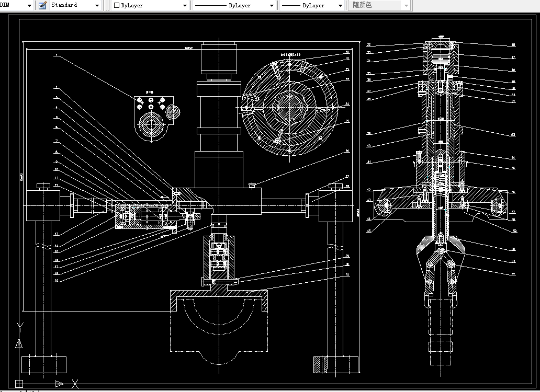Click part balloon number 13 label
Viewport: 540px width, 392px height.
57,234
